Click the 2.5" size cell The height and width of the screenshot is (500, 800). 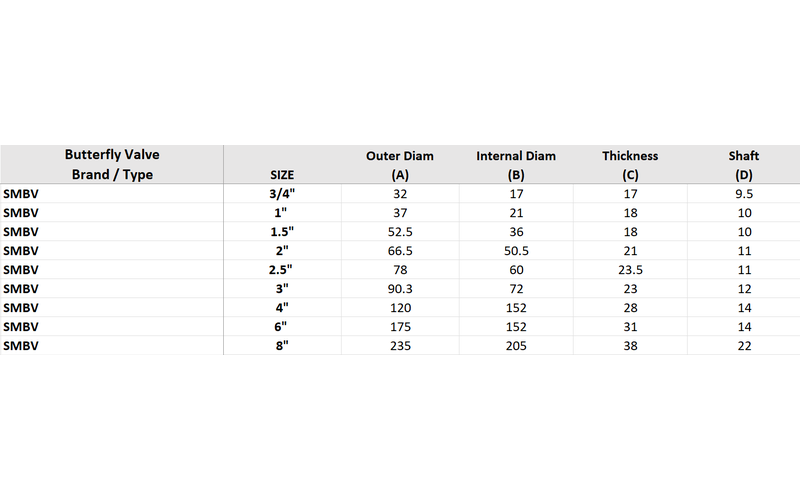point(281,269)
